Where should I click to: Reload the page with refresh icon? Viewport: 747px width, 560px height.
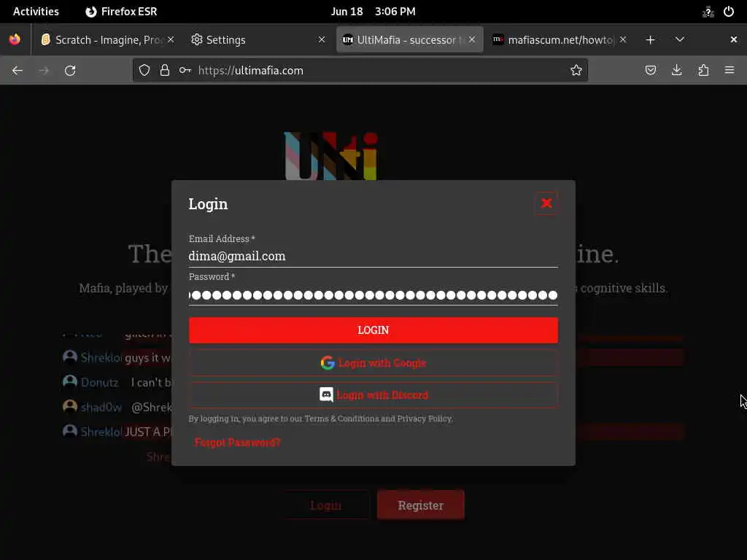click(70, 71)
